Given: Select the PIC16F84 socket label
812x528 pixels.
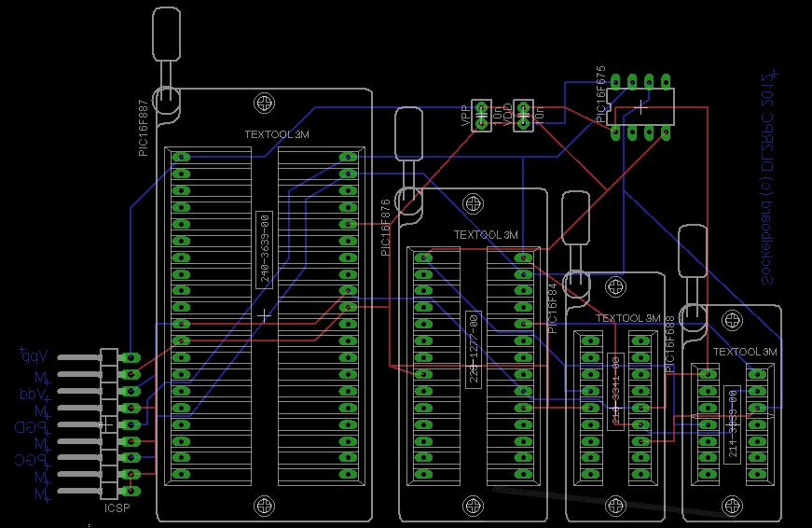Looking at the screenshot, I should pyautogui.click(x=553, y=308).
